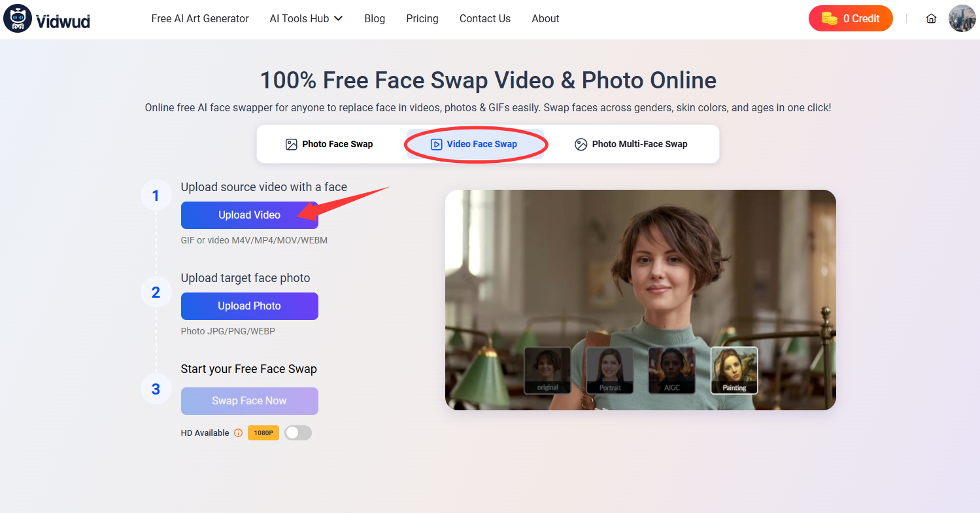980x513 pixels.
Task: Click the 0 Credit button
Action: pyautogui.click(x=851, y=18)
